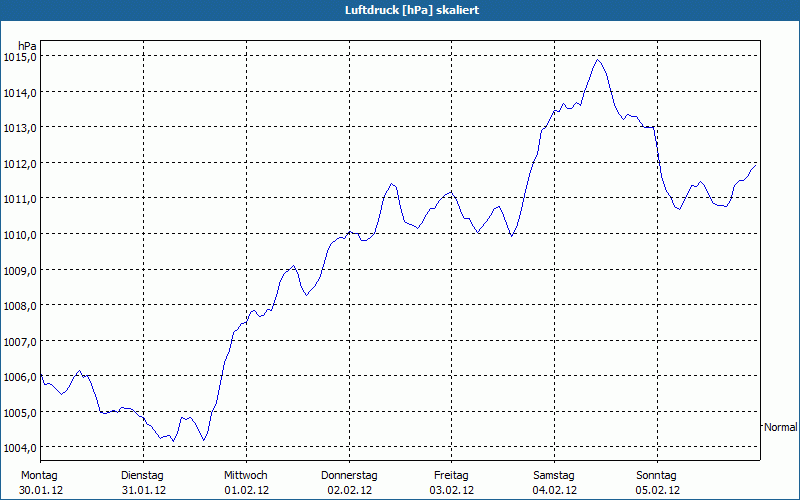Select the 'Donnerstag' day label
This screenshot has width=800, height=500.
[x=349, y=476]
